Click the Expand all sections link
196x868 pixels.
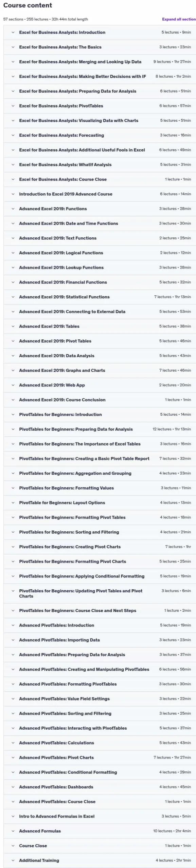point(179,19)
